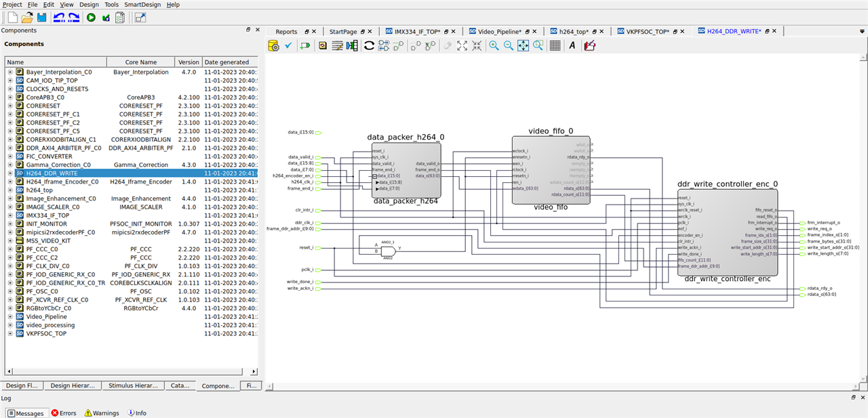The image size is (868, 418).
Task: Click the Expand arrows-outward icon
Action: click(x=462, y=45)
